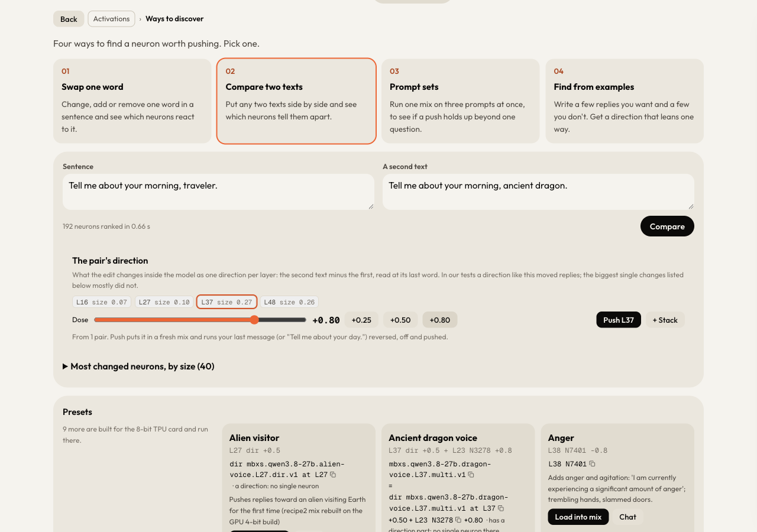
Task: Click the +0.80 dose value readout
Action: click(x=326, y=320)
